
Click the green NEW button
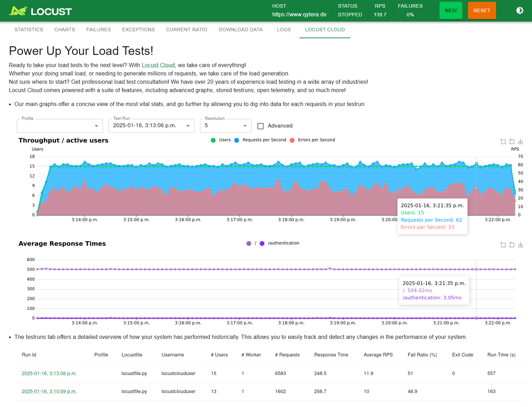451,10
